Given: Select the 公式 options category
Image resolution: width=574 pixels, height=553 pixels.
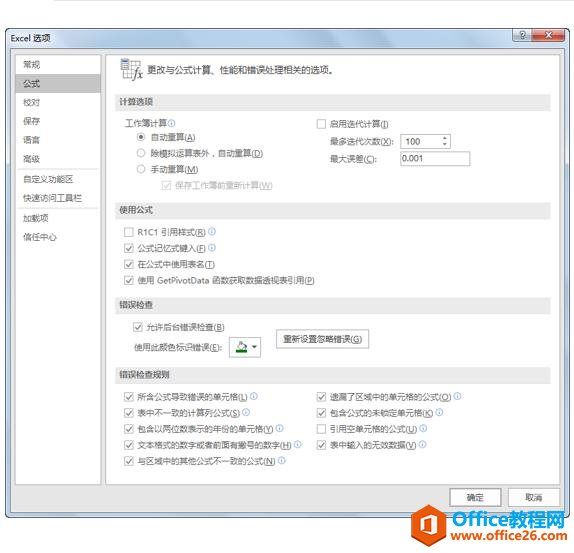Looking at the screenshot, I should (x=58, y=83).
